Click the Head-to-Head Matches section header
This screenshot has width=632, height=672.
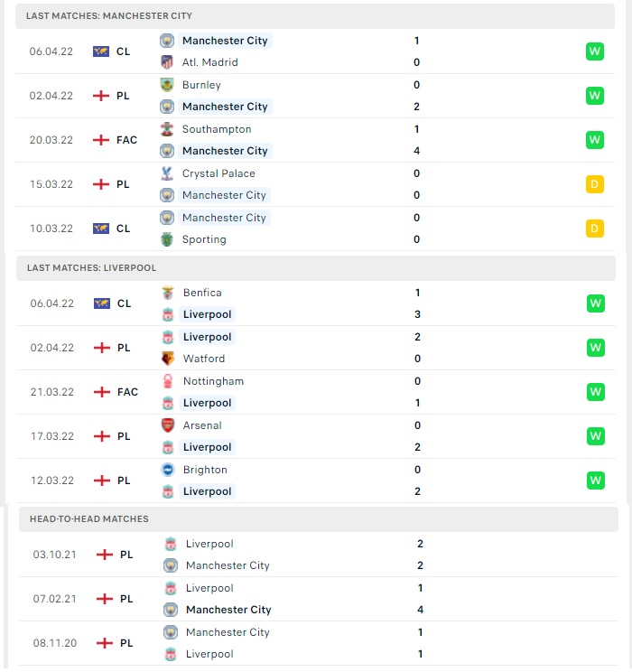[x=319, y=519]
